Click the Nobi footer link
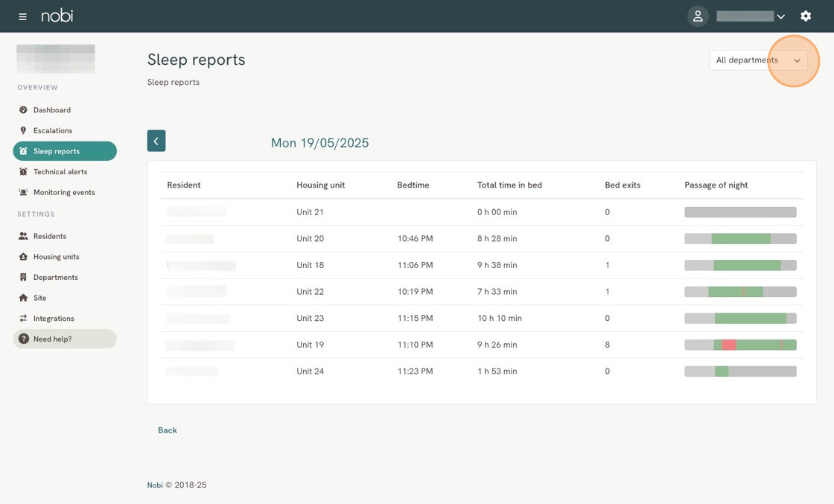 click(x=155, y=485)
